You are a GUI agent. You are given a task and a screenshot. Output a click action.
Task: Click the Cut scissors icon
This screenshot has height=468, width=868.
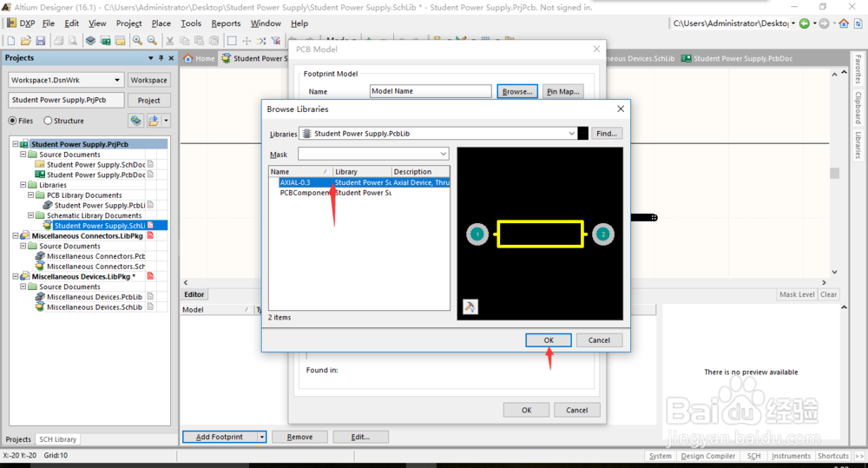(170, 41)
